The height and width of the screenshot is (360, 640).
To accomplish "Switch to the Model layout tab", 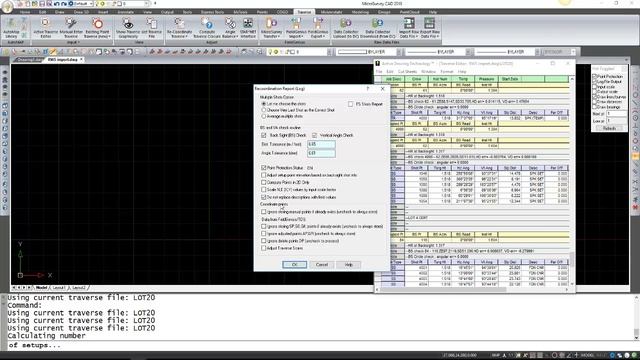I will pos(41,288).
